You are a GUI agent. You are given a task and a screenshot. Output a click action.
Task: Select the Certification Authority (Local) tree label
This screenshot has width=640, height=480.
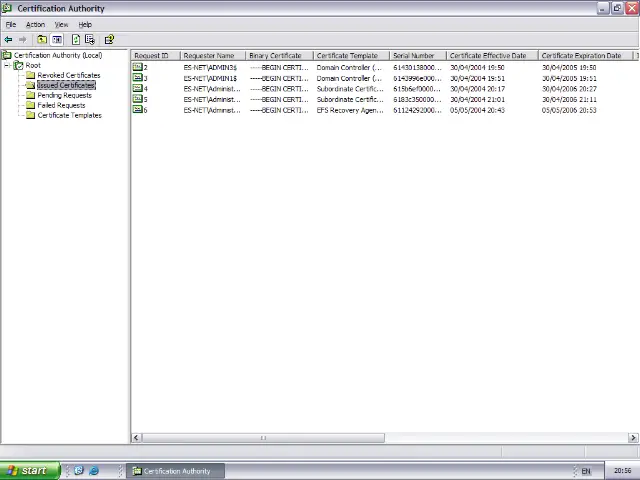tap(58, 55)
